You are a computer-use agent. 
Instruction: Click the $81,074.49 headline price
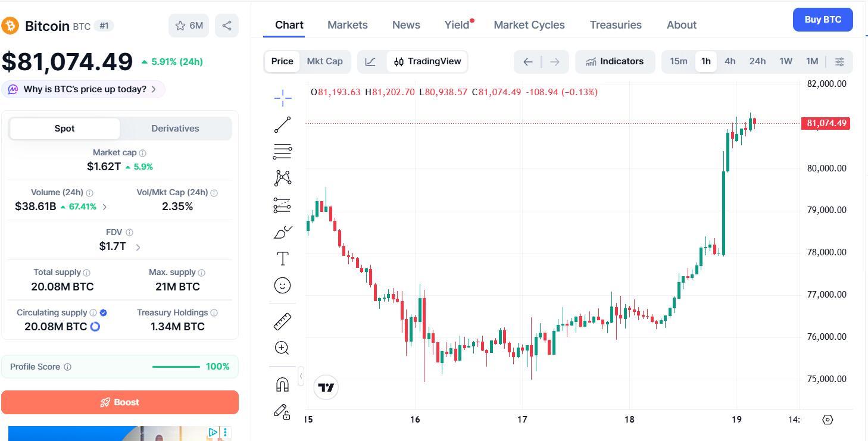click(67, 61)
